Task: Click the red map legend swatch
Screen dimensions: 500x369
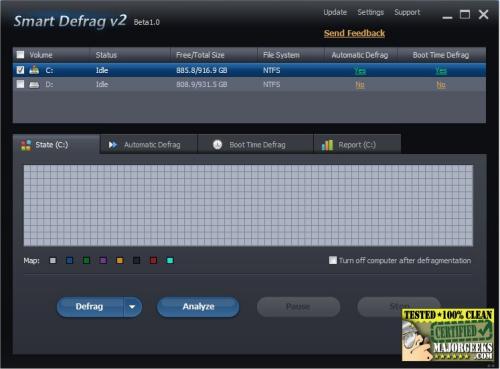Action: pos(153,260)
